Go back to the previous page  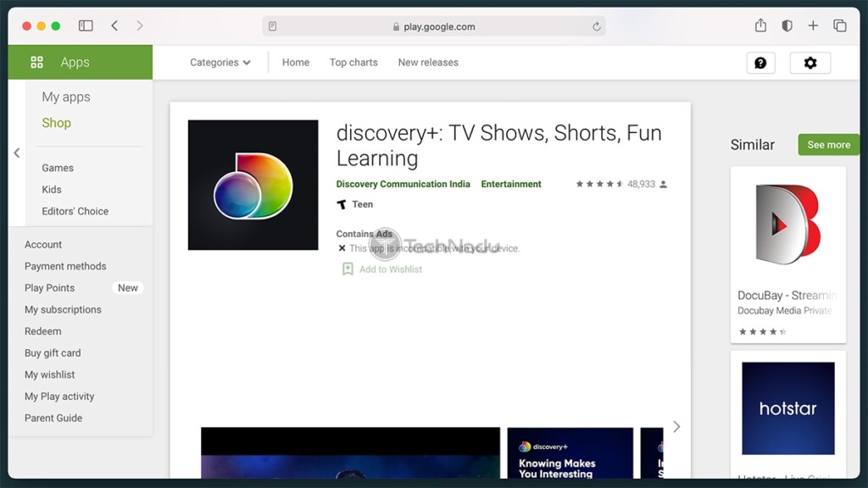(114, 26)
